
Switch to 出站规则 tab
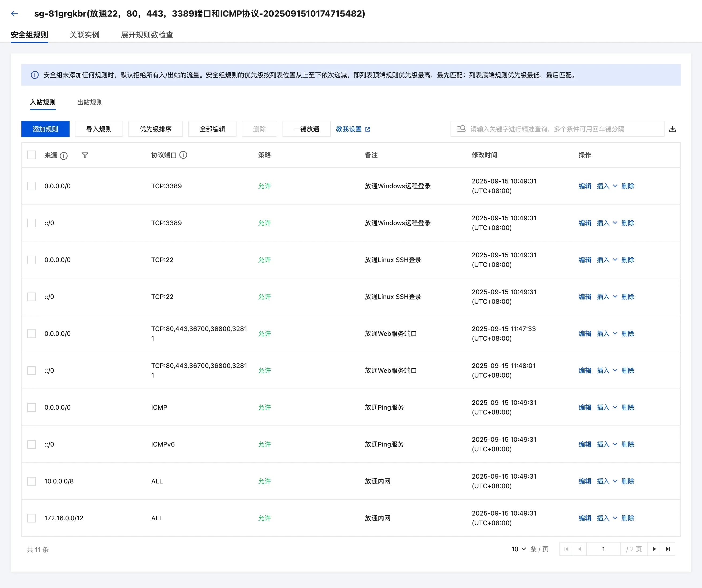90,102
